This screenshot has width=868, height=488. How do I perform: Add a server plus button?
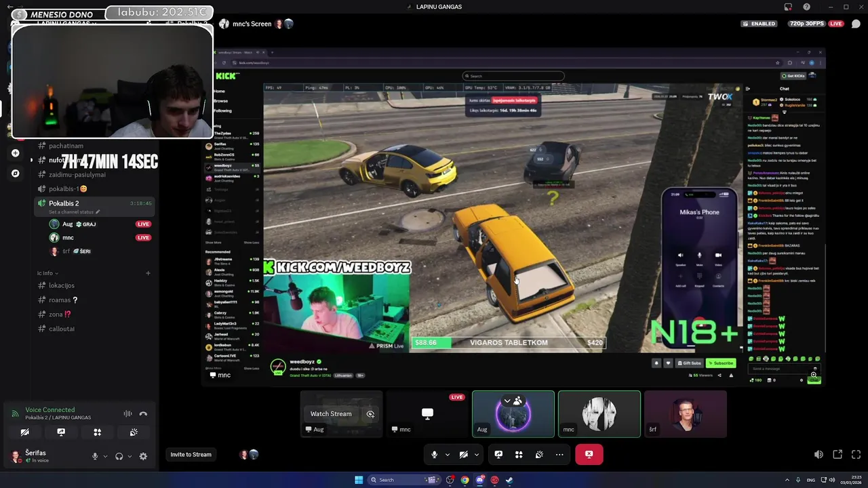[15, 153]
